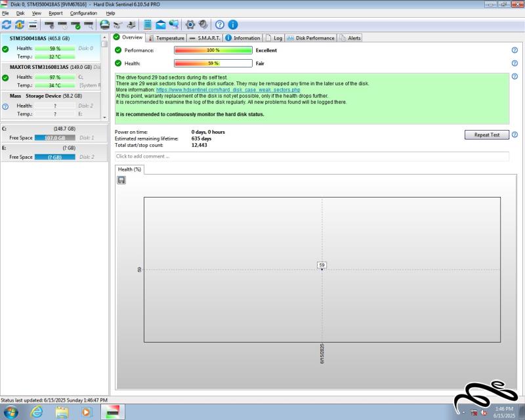Click the Repeat Test button
Screen dimensions: 525x420
coord(487,135)
